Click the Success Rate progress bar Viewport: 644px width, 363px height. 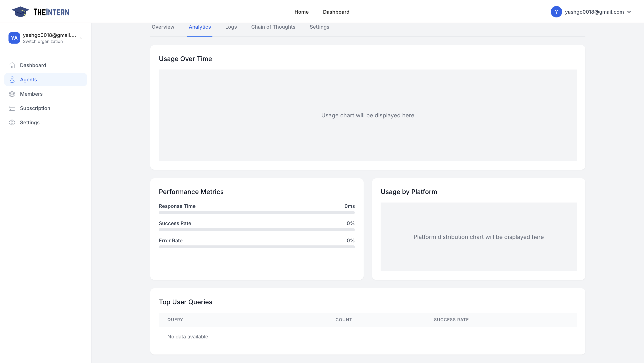click(256, 230)
